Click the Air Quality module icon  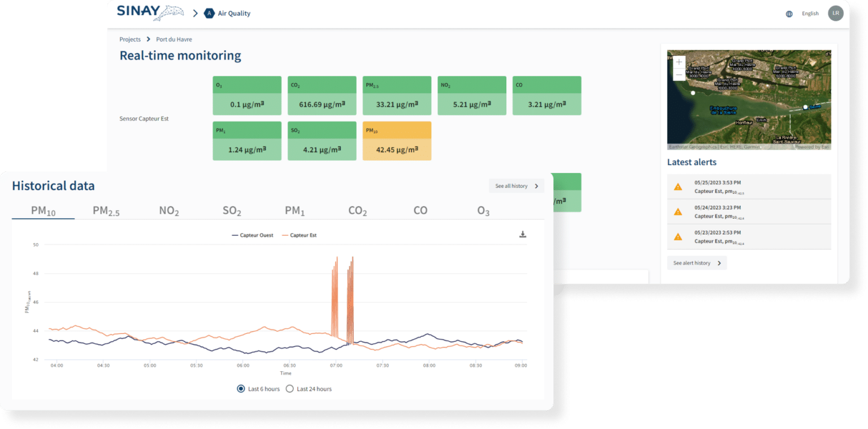point(209,12)
